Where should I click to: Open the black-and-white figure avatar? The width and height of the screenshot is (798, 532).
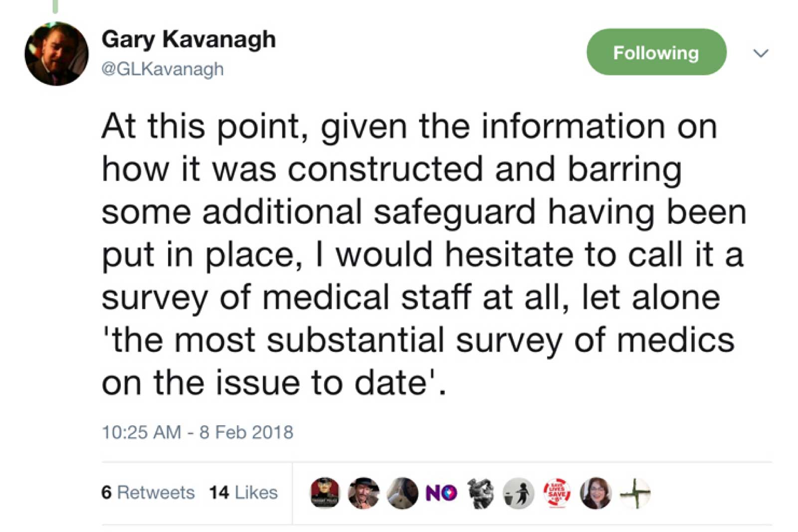(x=480, y=493)
